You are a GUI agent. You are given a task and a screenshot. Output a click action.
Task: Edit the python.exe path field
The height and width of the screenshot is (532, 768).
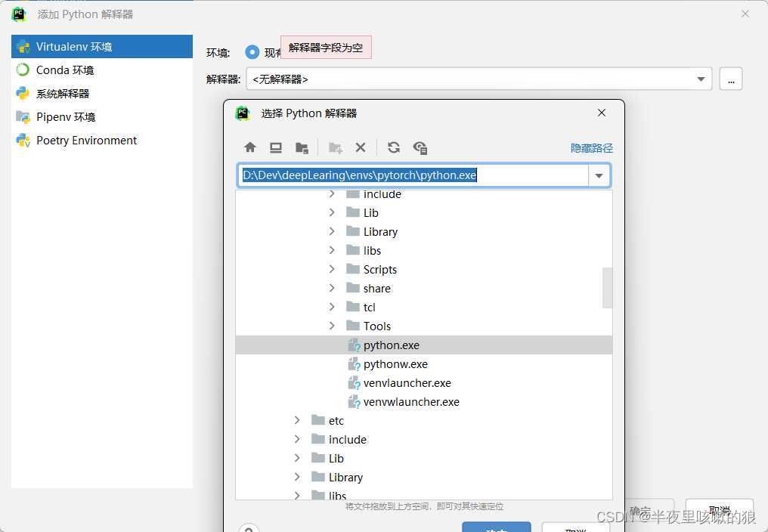coord(413,175)
